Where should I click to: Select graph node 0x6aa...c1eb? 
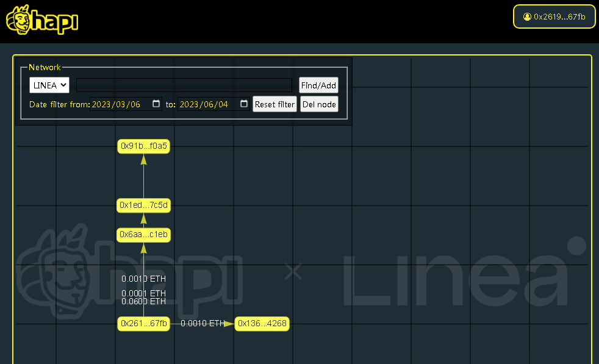coord(143,235)
